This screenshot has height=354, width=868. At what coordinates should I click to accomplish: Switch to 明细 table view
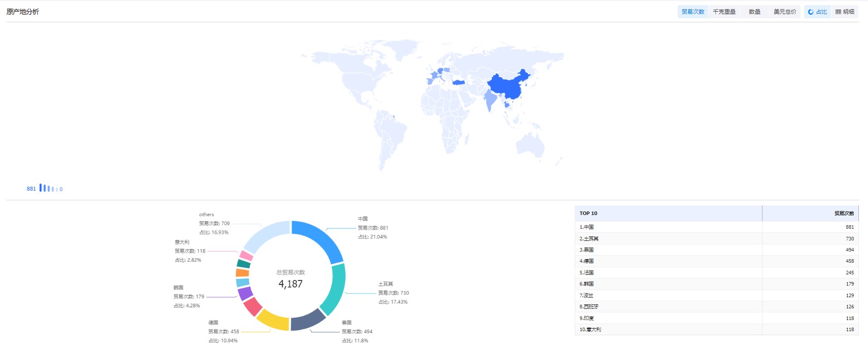(845, 12)
